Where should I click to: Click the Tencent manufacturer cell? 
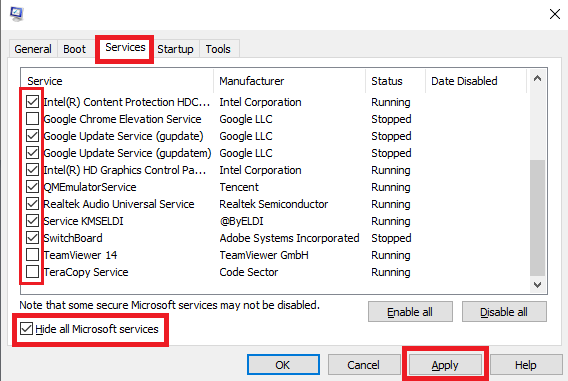pos(239,187)
